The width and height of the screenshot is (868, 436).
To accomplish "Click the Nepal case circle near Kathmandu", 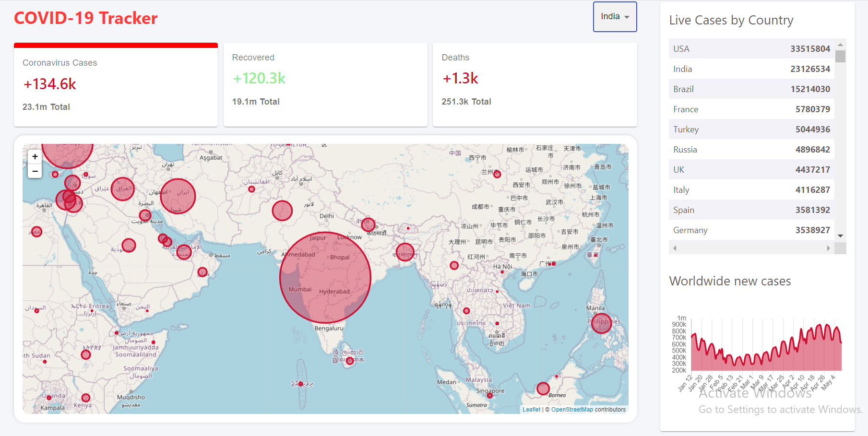I will pyautogui.click(x=368, y=224).
